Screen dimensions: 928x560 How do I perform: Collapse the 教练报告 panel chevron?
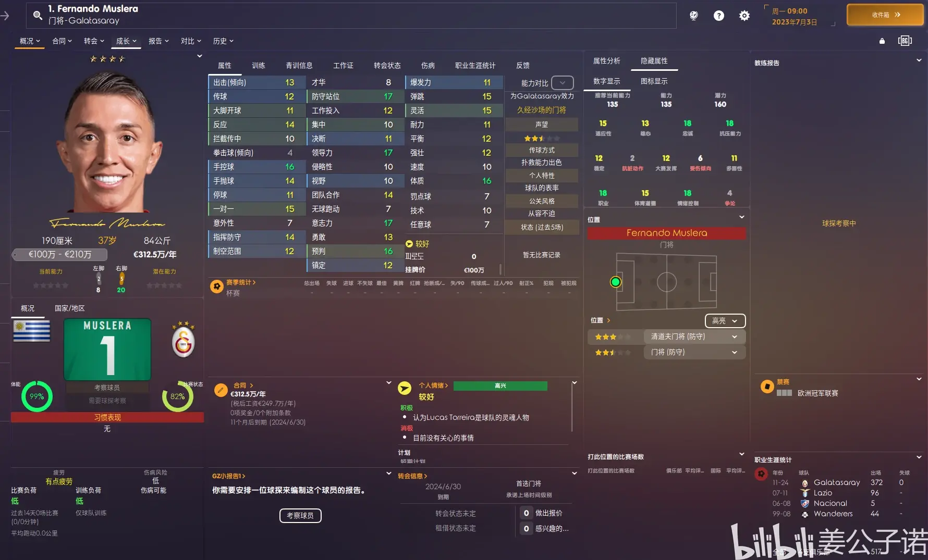point(919,60)
